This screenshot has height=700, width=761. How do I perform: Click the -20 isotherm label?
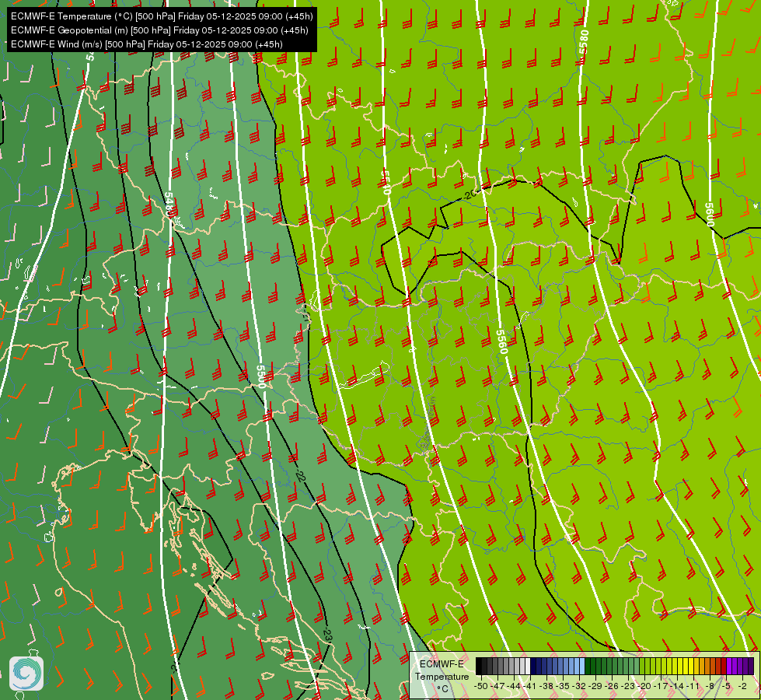[469, 194]
